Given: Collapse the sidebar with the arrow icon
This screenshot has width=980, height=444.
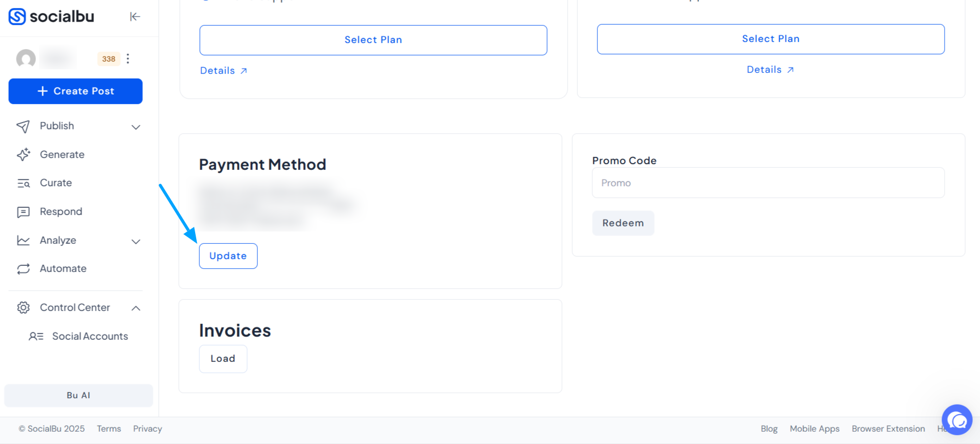Looking at the screenshot, I should [x=135, y=16].
